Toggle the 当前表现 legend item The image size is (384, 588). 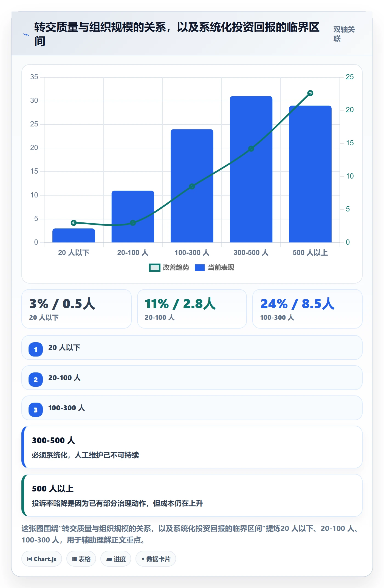tap(214, 268)
